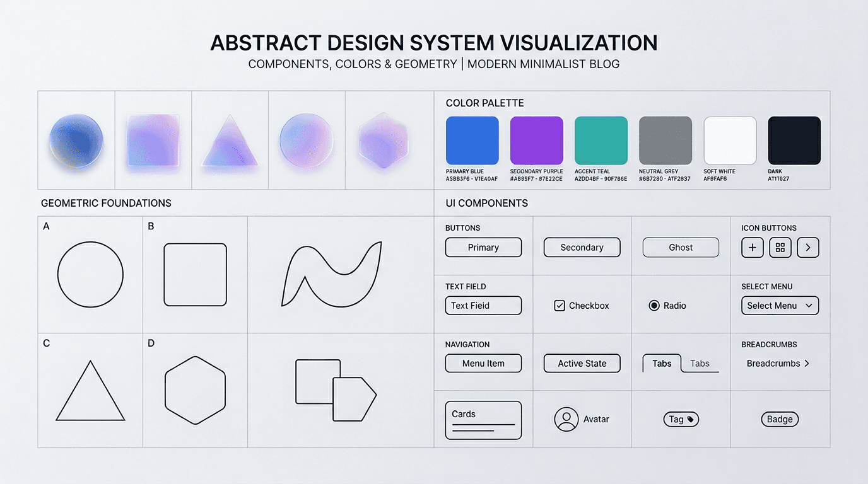
Task: Open the Select Menu dropdown
Action: (x=780, y=305)
